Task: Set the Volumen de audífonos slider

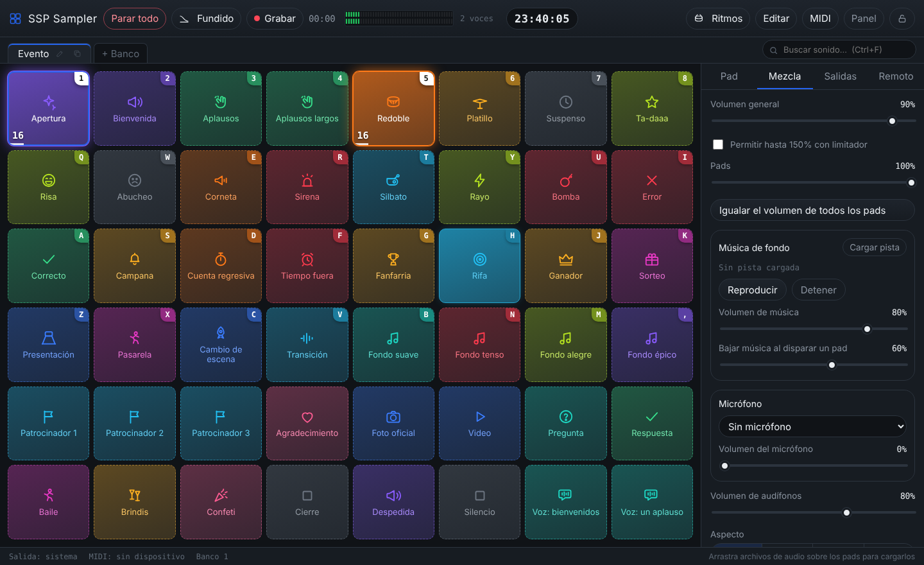Action: pos(813,512)
